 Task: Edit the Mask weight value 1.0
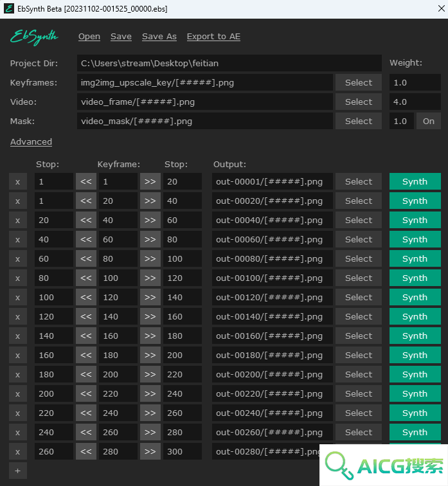point(402,122)
